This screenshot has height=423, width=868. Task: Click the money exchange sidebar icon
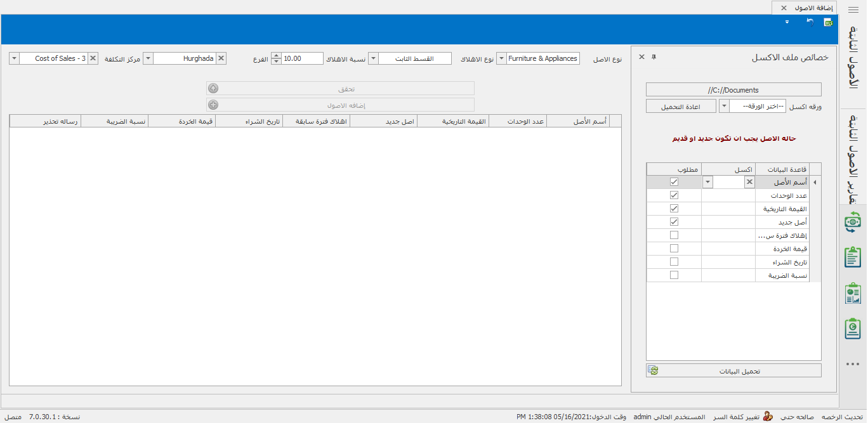853,222
